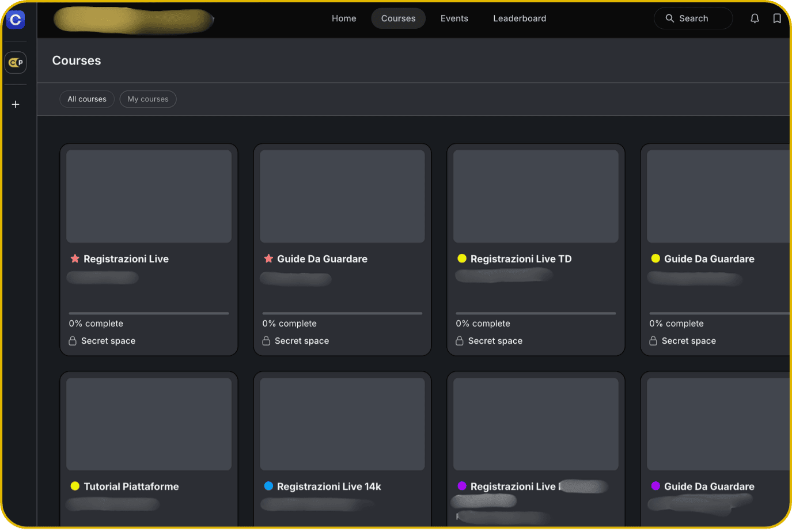The width and height of the screenshot is (792, 532).
Task: Open the purple-dot Guide Da Guardare course title
Action: [x=709, y=487]
